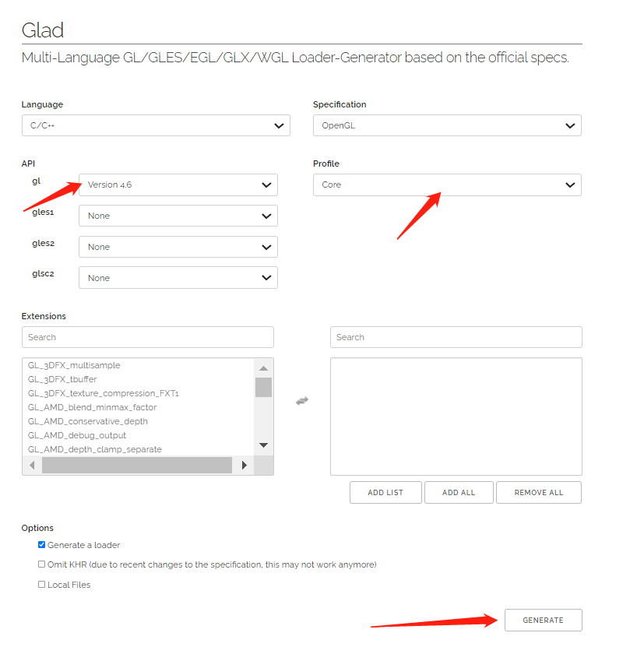Click the extensions list scroll up arrow
Image resolution: width=644 pixels, height=654 pixels.
point(263,368)
